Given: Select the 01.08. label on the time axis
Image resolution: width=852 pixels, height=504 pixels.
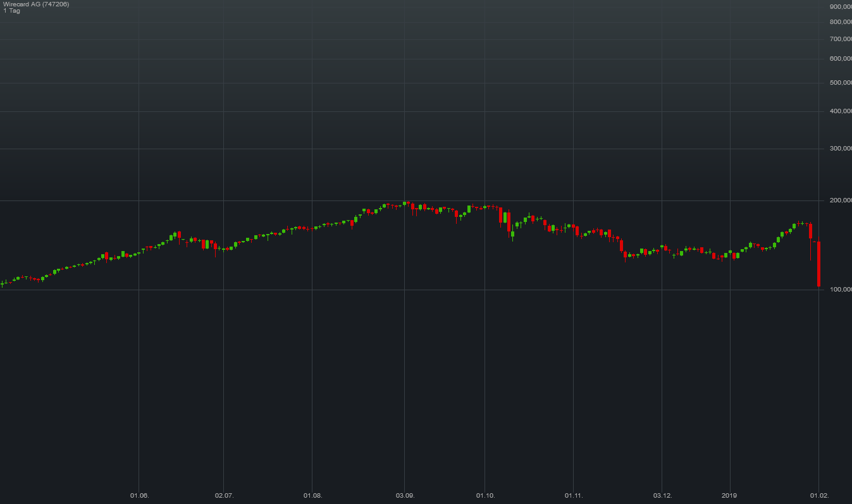Looking at the screenshot, I should click(x=312, y=496).
